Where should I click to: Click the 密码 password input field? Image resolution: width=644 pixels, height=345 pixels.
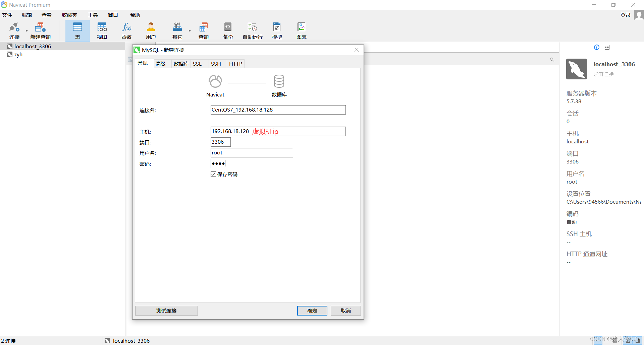(252, 163)
